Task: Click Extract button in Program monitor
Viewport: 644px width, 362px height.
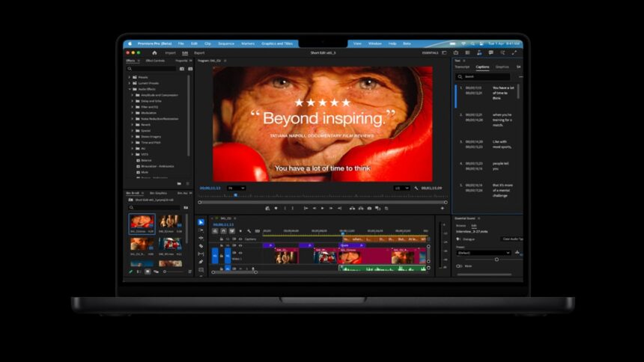Action: 361,209
